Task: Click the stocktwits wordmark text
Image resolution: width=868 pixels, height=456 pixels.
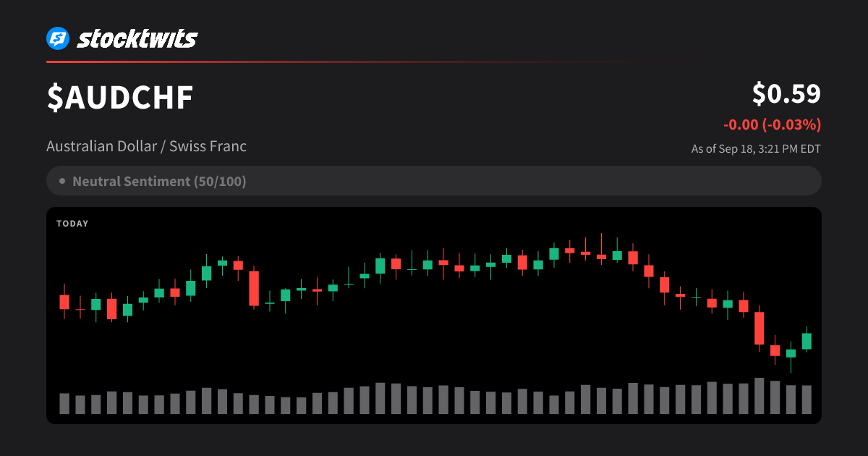Action: [x=137, y=38]
